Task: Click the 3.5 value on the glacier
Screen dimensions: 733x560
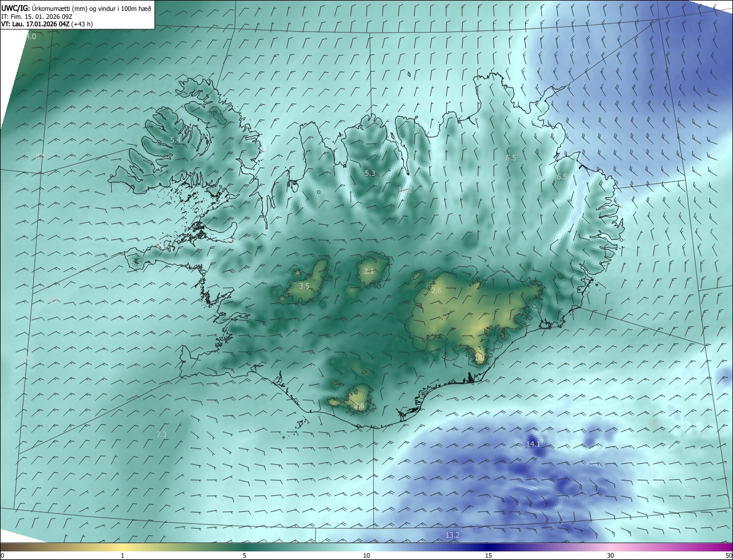Action: [x=304, y=286]
